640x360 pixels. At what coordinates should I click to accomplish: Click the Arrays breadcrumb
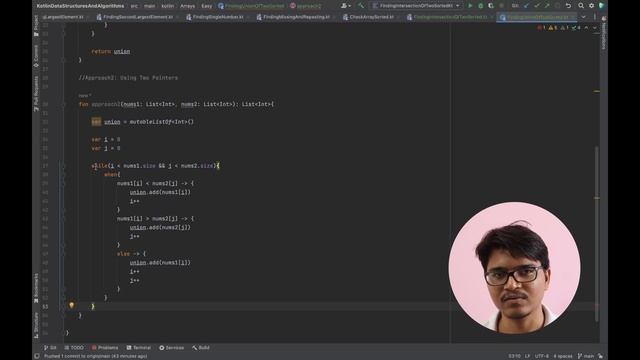(x=187, y=6)
